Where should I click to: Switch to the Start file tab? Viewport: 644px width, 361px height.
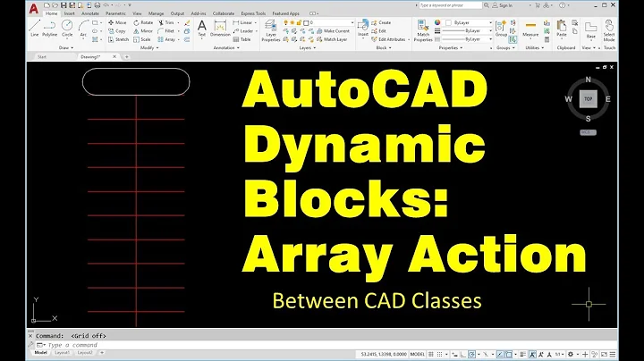[x=42, y=57]
